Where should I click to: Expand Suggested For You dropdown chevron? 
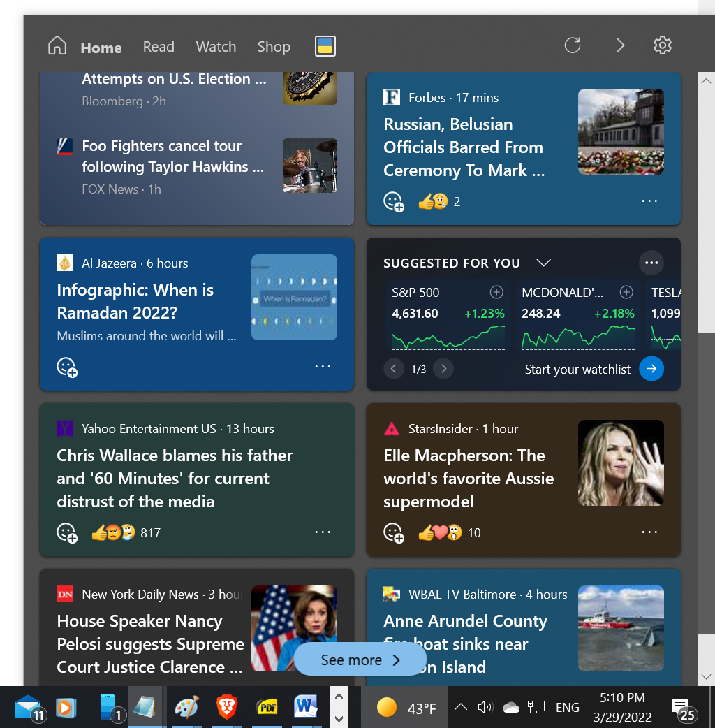click(543, 263)
